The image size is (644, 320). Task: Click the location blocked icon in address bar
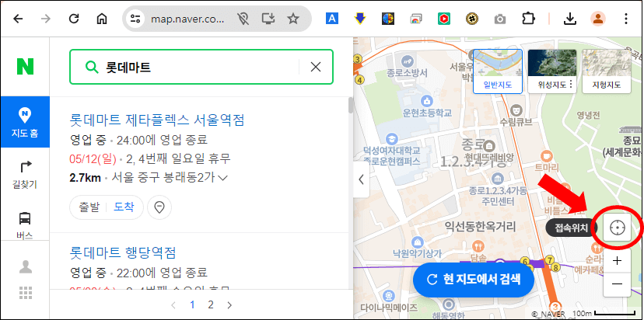(243, 19)
